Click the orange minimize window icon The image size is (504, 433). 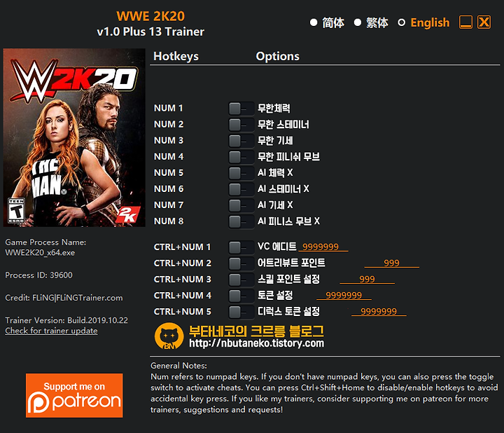click(x=465, y=22)
